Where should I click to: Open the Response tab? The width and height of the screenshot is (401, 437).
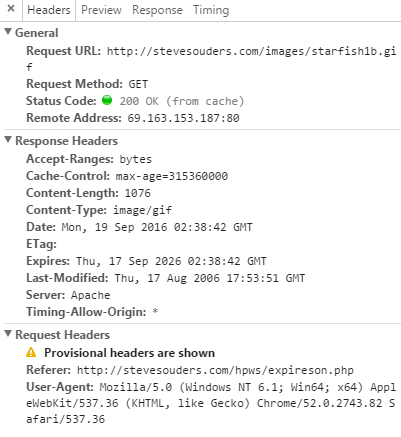click(157, 10)
